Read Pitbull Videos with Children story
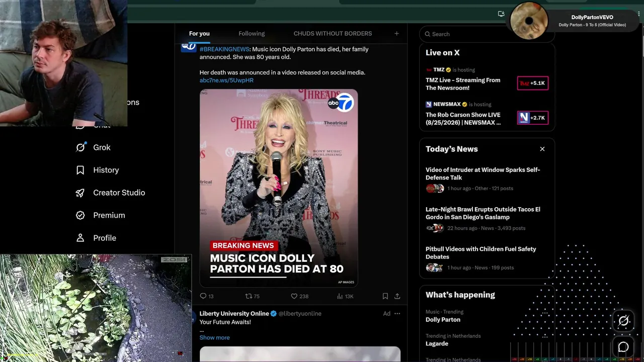The height and width of the screenshot is (362, 644). click(480, 253)
